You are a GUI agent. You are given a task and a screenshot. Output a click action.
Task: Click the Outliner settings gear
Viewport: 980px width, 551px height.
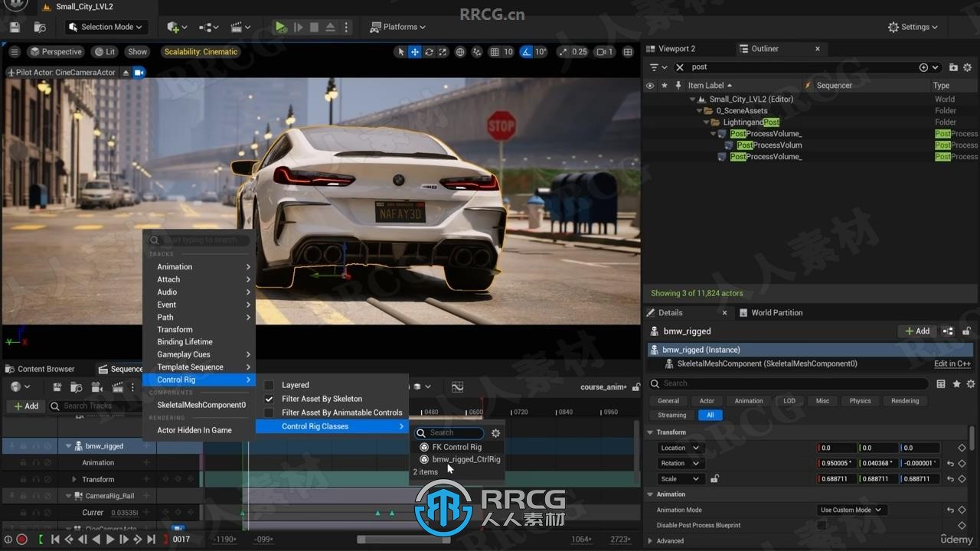click(969, 67)
